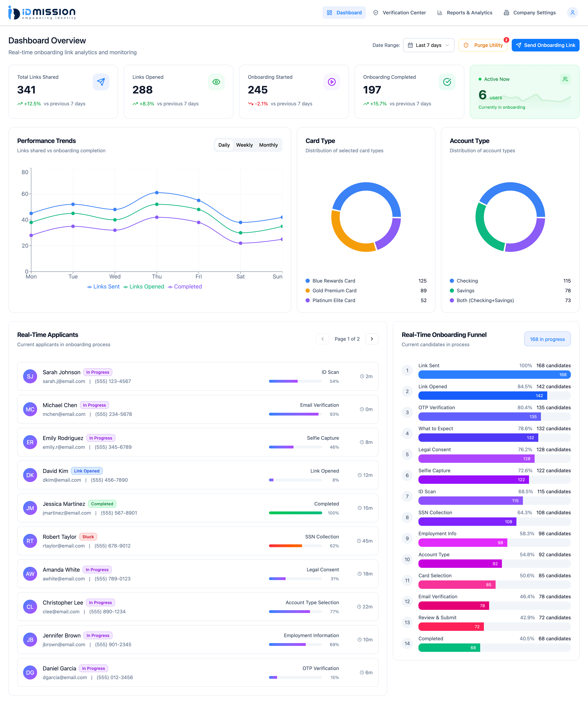Click Sarah Johnson's SJ avatar
This screenshot has height=704, width=588.
pos(30,377)
